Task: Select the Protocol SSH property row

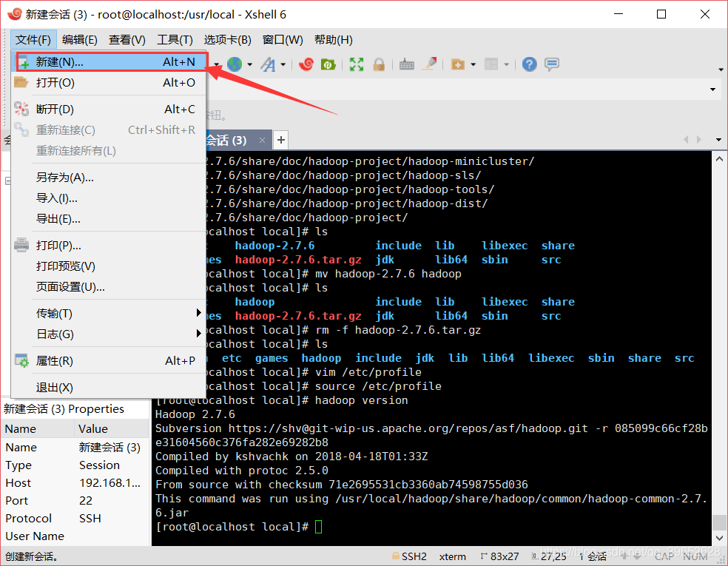Action: [75, 518]
